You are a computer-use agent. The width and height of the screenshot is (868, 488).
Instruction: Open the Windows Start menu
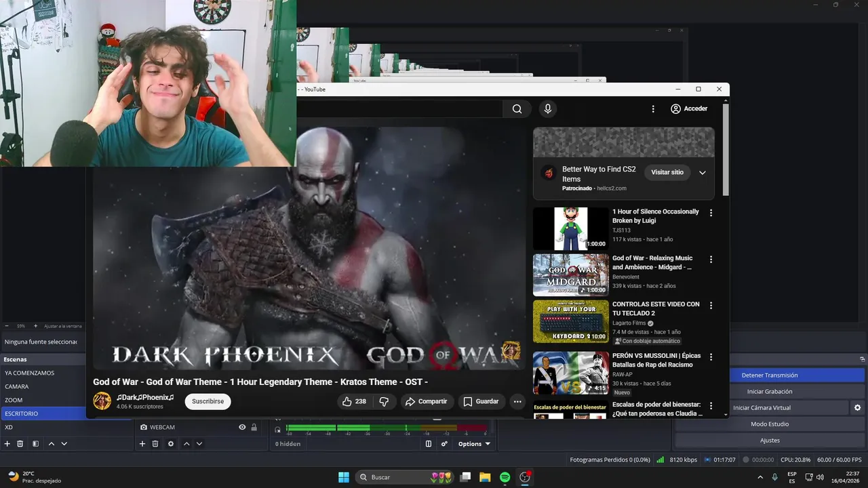tap(344, 477)
